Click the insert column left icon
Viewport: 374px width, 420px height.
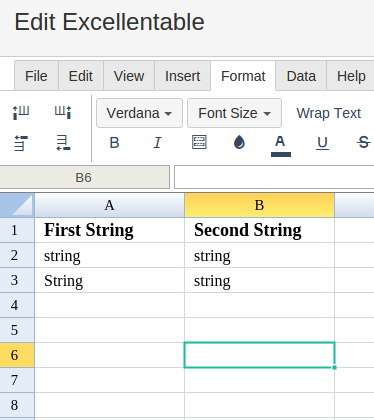point(21,113)
